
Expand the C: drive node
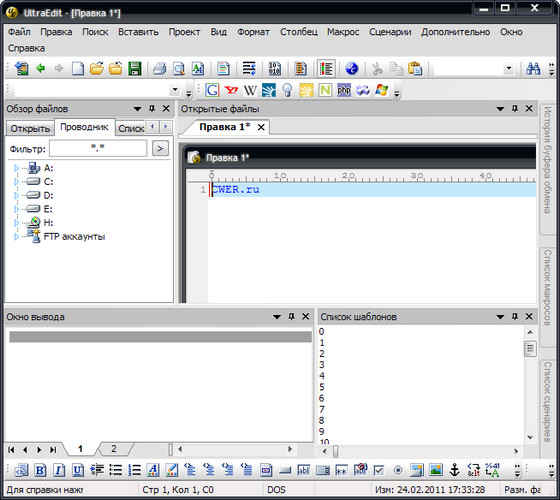pos(16,182)
